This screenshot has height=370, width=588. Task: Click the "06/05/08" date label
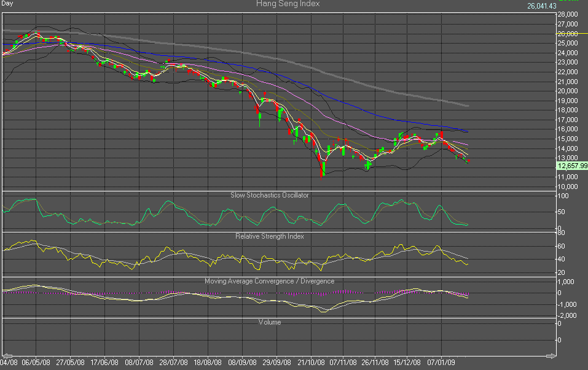(x=36, y=363)
